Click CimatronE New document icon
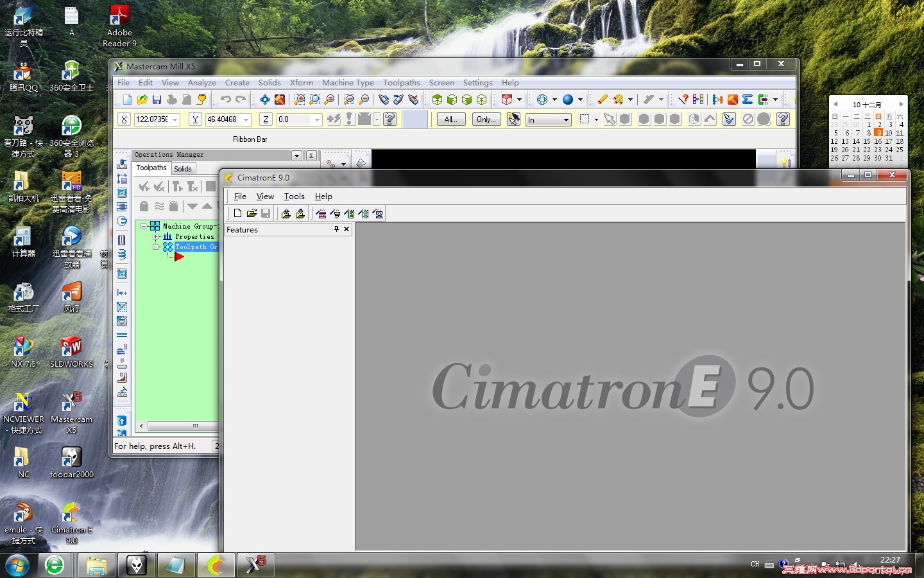The width and height of the screenshot is (924, 578). click(x=237, y=213)
